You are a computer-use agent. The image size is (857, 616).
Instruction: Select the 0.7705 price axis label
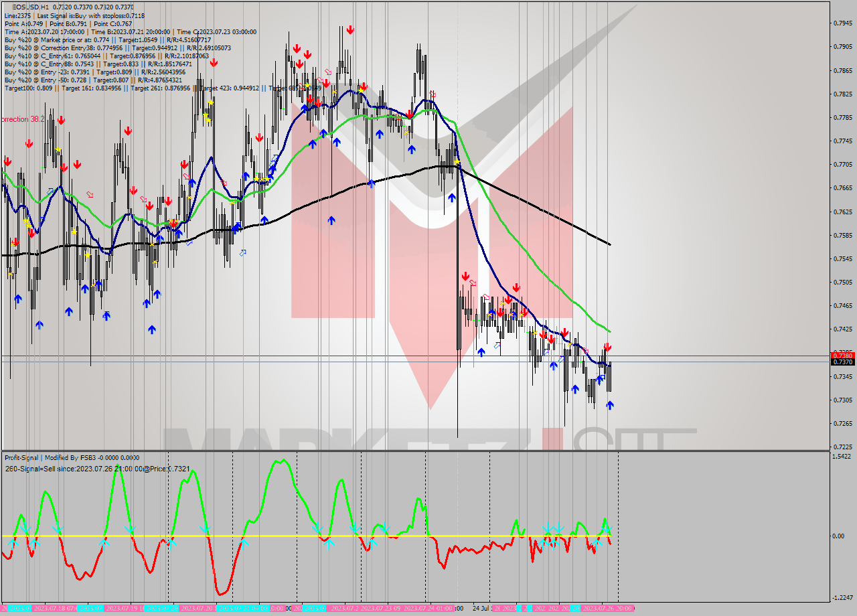click(x=844, y=165)
